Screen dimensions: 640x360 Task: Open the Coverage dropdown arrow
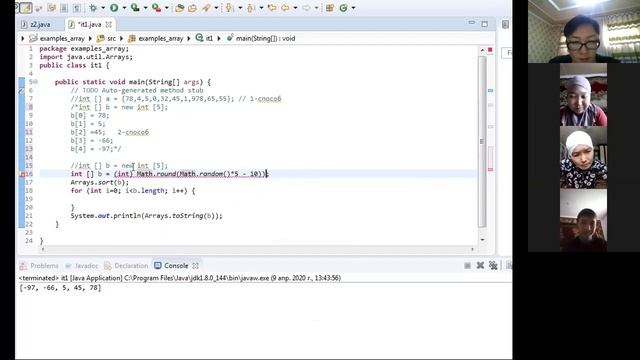pyautogui.click(x=145, y=8)
